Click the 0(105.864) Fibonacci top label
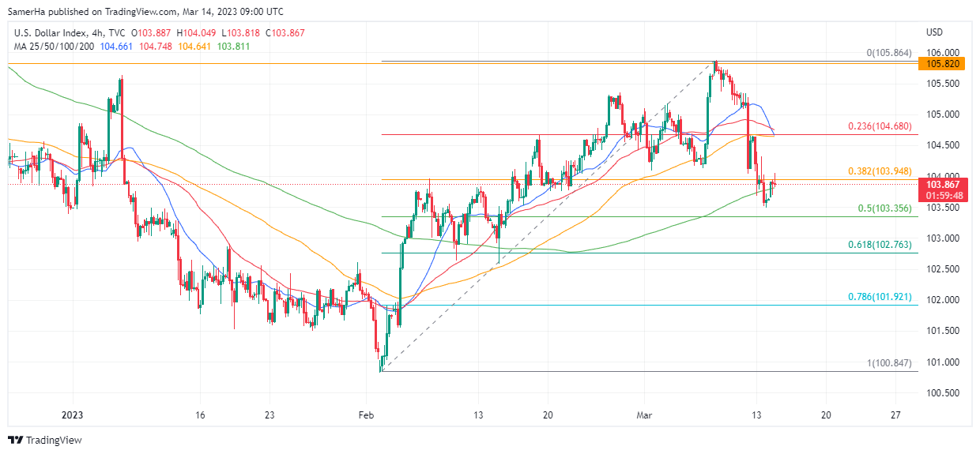This screenshot has height=454, width=980. 888,53
